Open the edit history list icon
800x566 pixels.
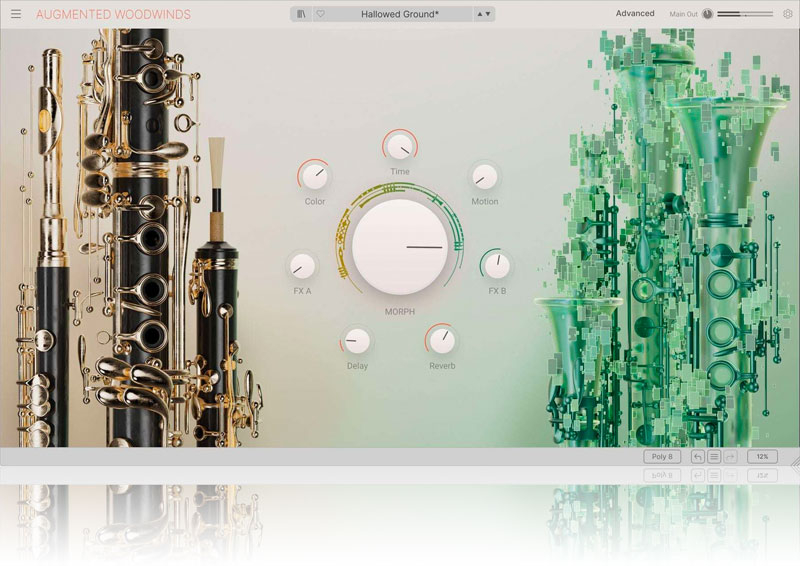click(714, 457)
